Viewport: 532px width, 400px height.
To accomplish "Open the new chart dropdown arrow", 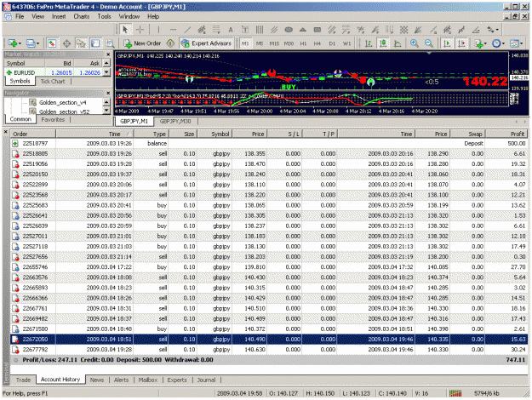I will point(20,43).
